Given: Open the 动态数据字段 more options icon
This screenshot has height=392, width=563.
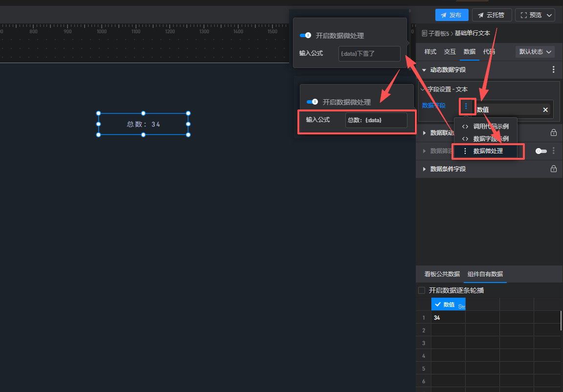Looking at the screenshot, I should pos(553,70).
